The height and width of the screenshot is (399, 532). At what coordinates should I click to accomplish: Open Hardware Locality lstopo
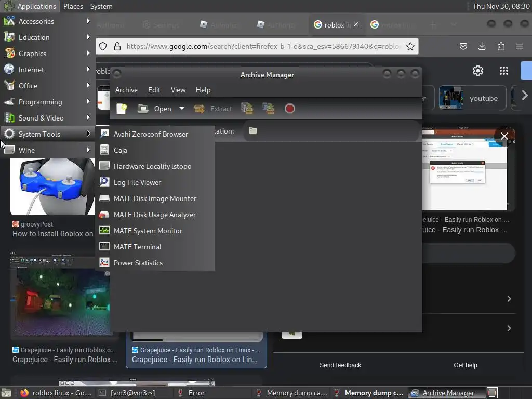click(155, 166)
